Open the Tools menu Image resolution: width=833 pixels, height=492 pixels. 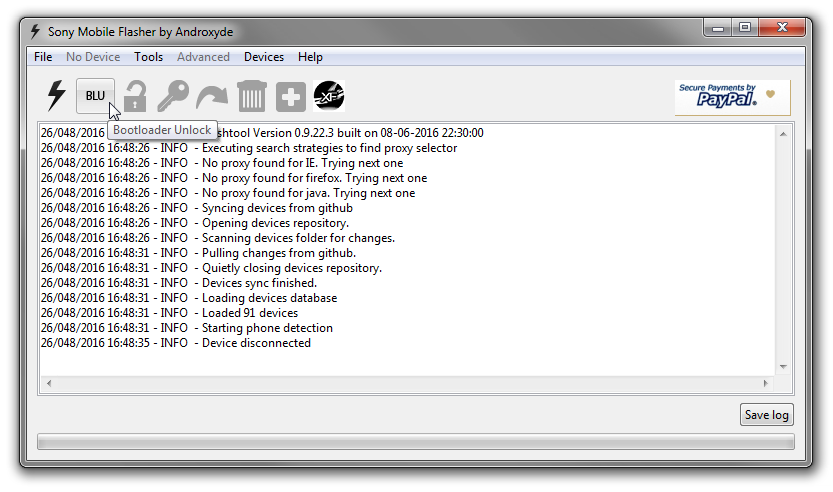click(148, 57)
